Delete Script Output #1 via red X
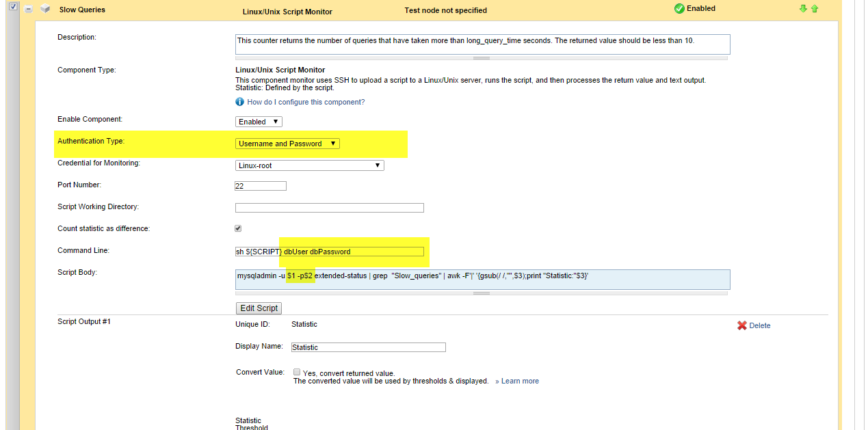This screenshot has width=868, height=430. click(742, 325)
